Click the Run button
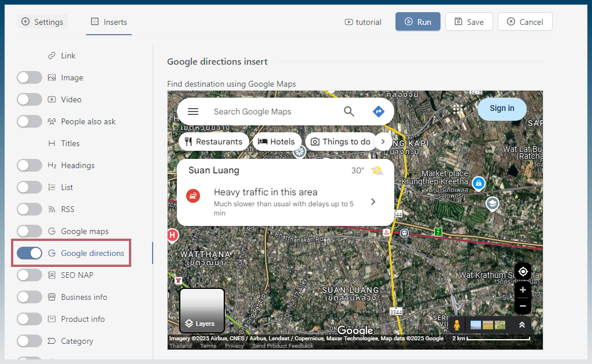This screenshot has width=592, height=364. [x=418, y=21]
